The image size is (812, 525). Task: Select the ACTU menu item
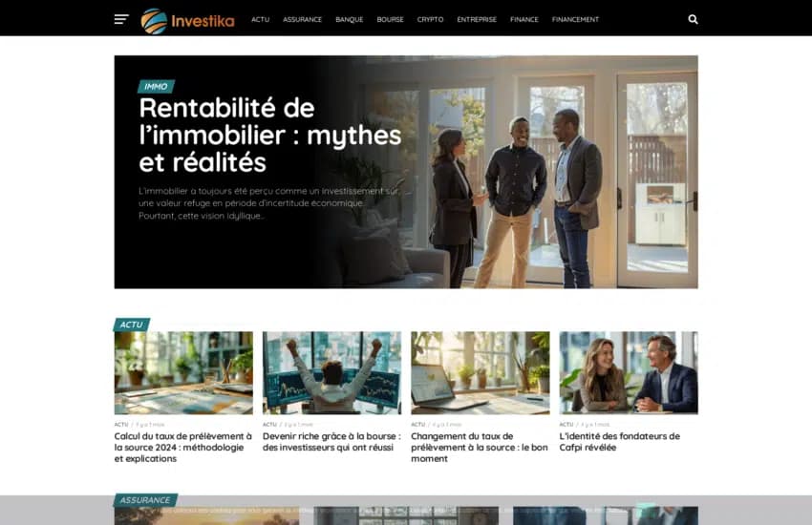(261, 20)
